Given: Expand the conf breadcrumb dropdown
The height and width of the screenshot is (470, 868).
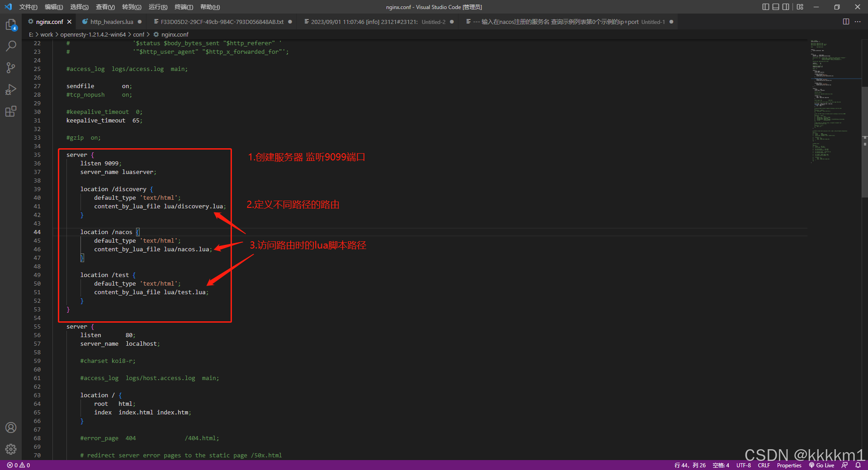Looking at the screenshot, I should 139,34.
